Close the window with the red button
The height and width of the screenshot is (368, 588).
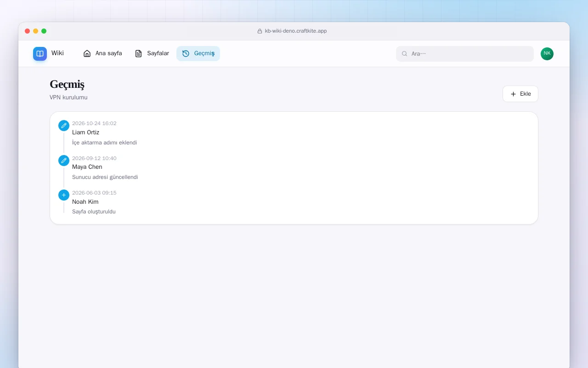coord(28,31)
